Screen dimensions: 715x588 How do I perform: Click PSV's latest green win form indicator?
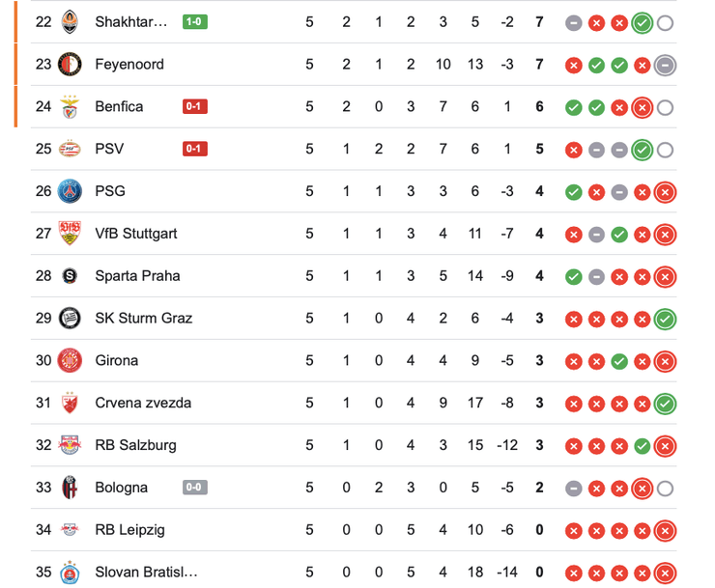coord(642,150)
